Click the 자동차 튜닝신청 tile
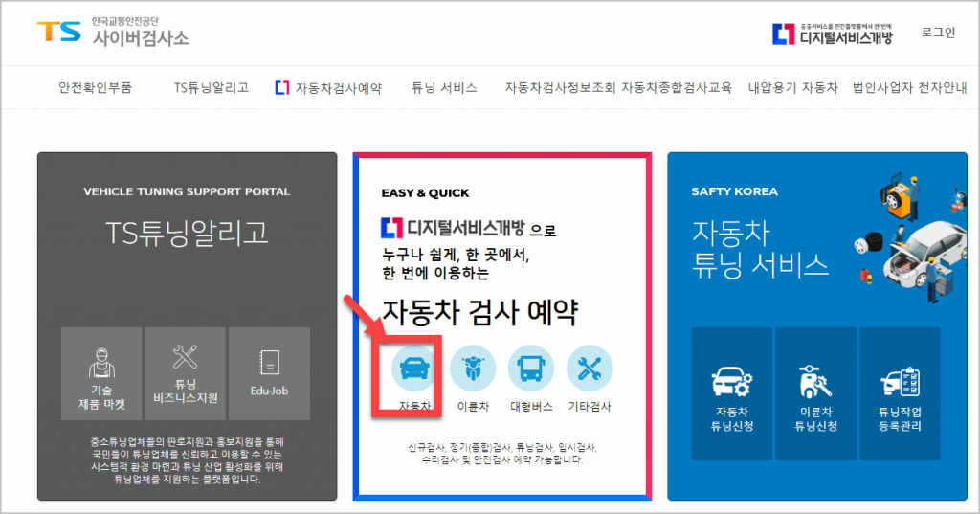980x514 pixels. click(732, 393)
